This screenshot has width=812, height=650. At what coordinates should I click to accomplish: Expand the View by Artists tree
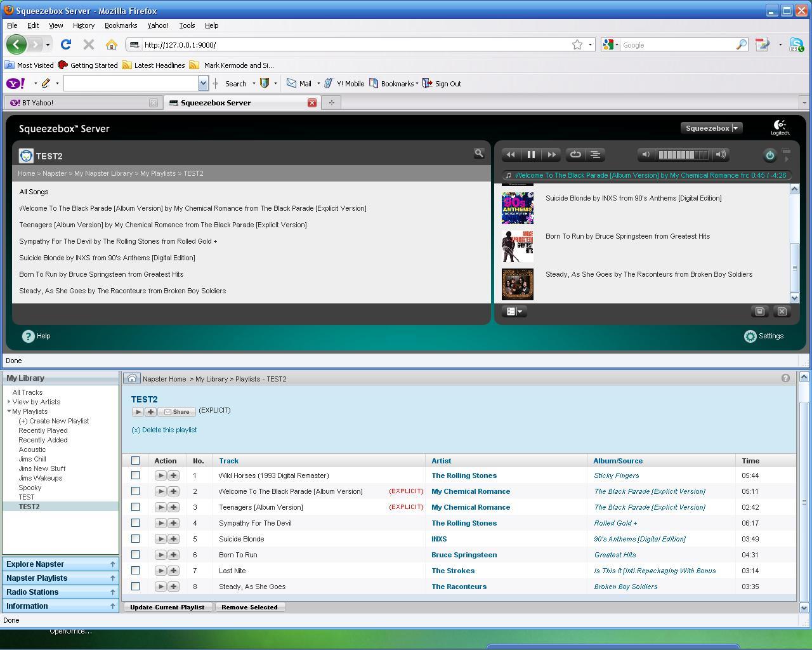[x=9, y=402]
